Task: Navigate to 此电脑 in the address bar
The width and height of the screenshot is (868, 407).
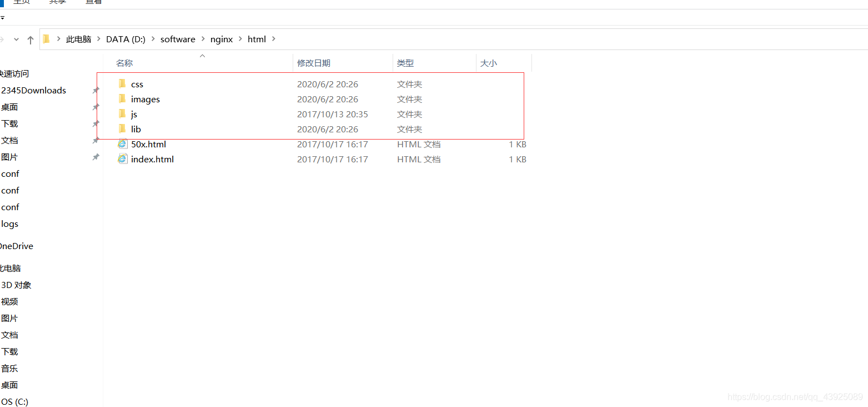Action: (x=78, y=39)
